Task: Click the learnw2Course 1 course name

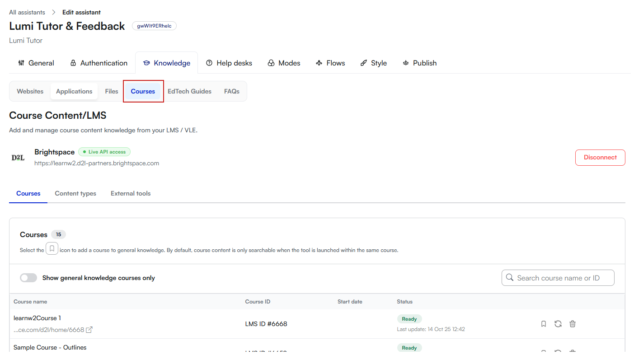Action: pos(38,318)
